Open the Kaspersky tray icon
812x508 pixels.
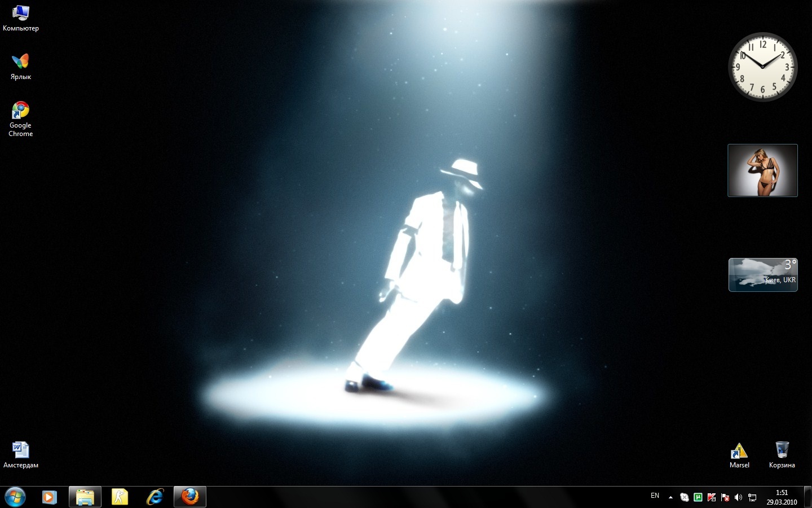[712, 497]
